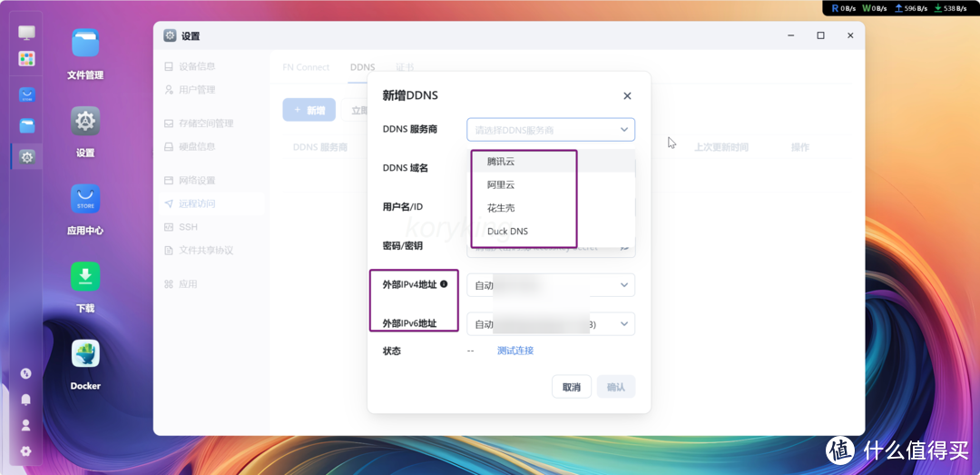Click the 取消 button
The height and width of the screenshot is (475, 980).
(572, 387)
